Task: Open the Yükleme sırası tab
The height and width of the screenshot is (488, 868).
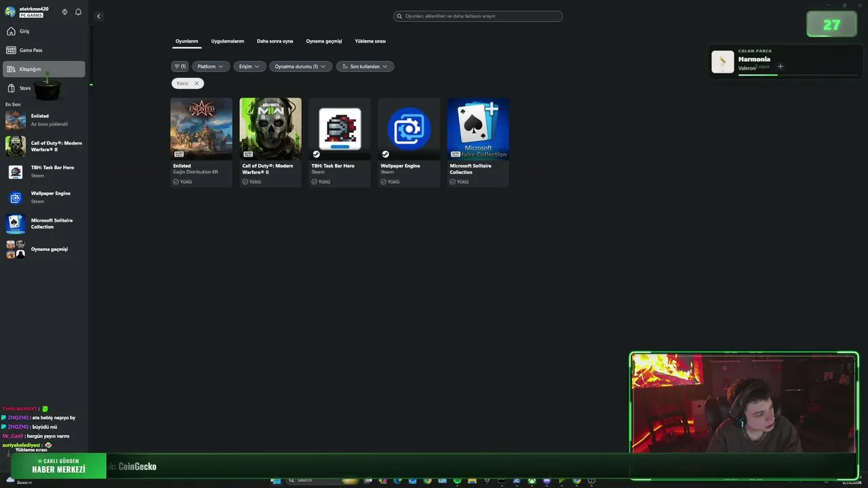Action: coord(370,41)
